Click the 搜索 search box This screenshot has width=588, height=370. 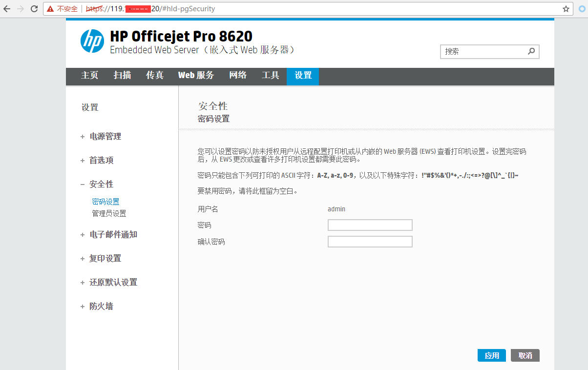[490, 51]
